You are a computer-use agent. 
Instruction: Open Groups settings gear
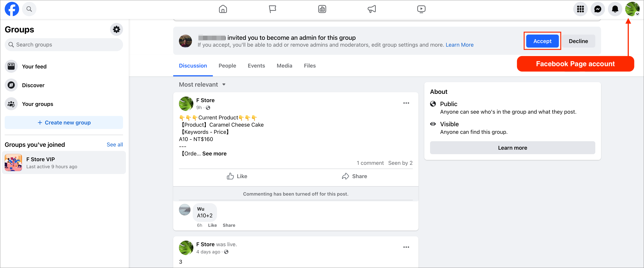pos(116,29)
